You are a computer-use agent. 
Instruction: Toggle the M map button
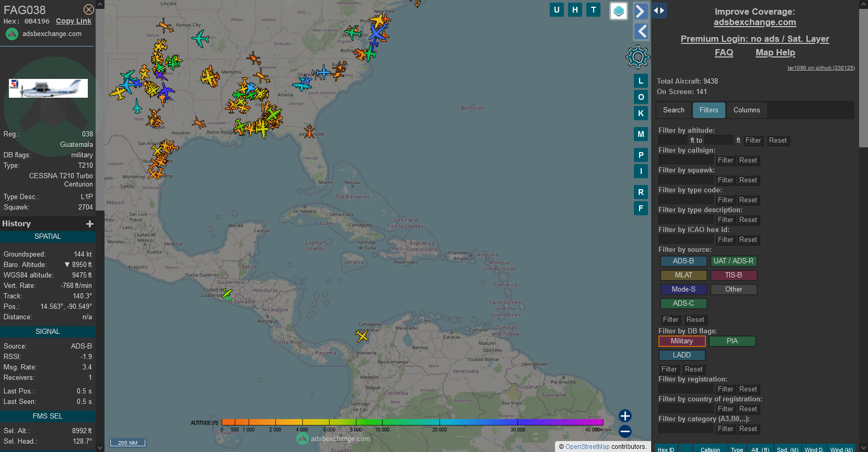641,134
